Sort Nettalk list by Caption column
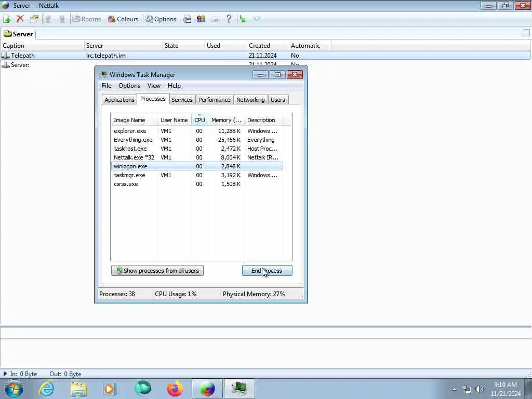 point(42,46)
